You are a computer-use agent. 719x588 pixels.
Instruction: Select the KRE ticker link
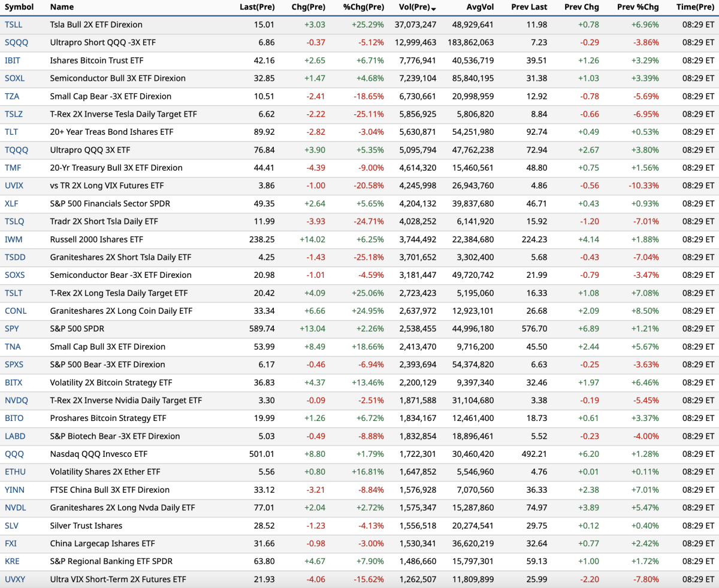tap(12, 561)
